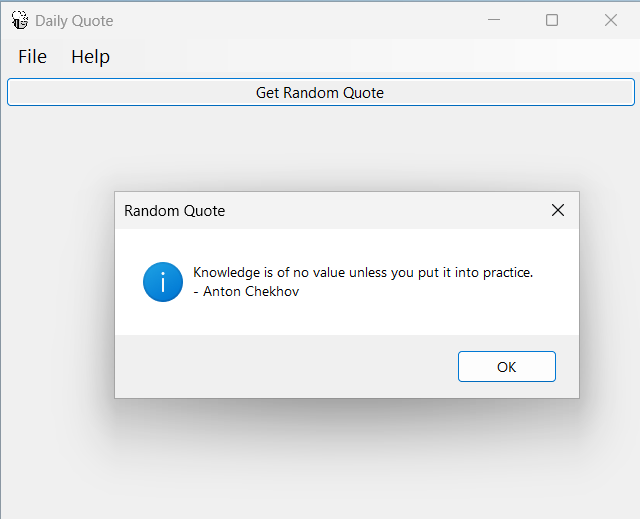Open the File menu
Image resolution: width=640 pixels, height=519 pixels.
point(32,56)
